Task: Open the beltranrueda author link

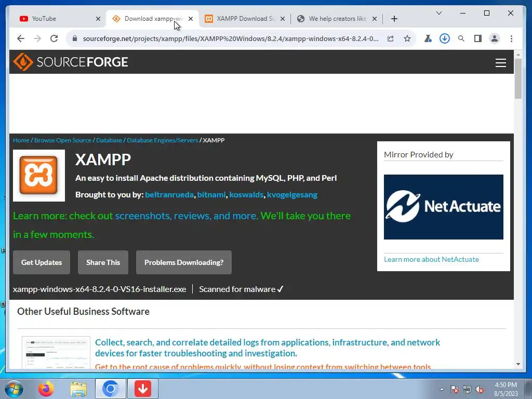Action: [x=169, y=195]
